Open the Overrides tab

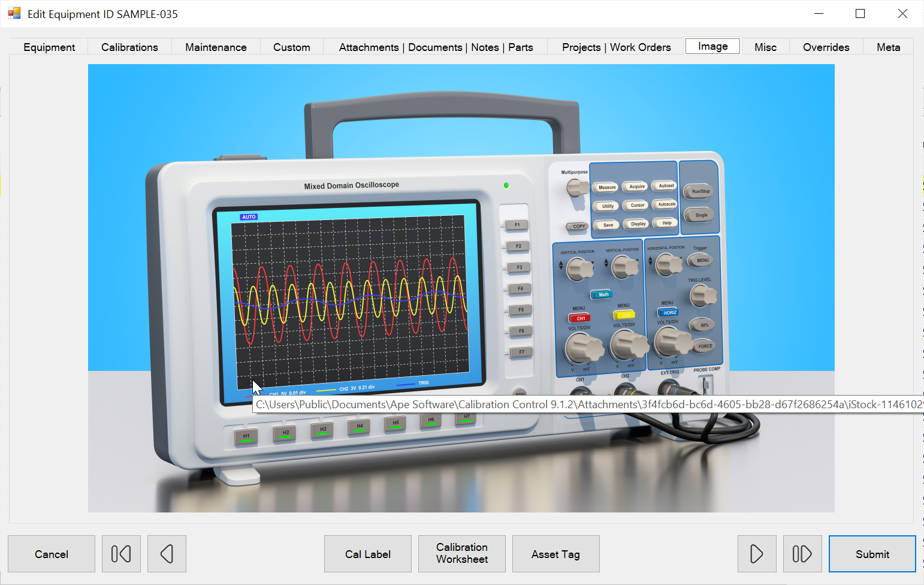pyautogui.click(x=826, y=47)
